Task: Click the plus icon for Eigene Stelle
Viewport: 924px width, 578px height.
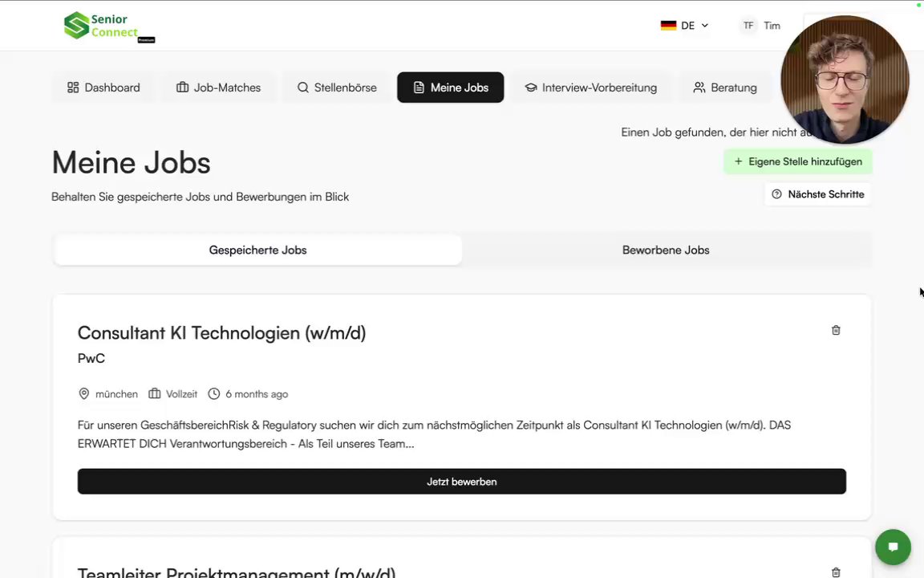Action: [739, 161]
